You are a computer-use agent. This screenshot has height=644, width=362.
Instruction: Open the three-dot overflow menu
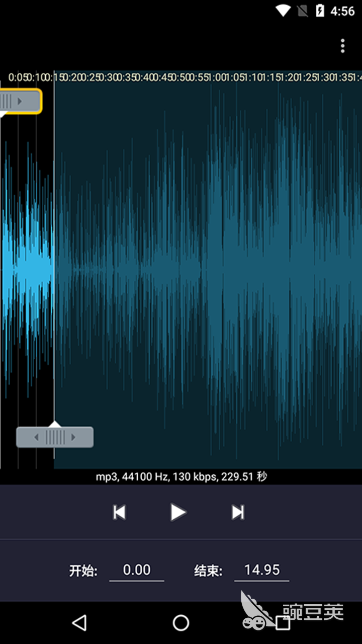pos(342,46)
